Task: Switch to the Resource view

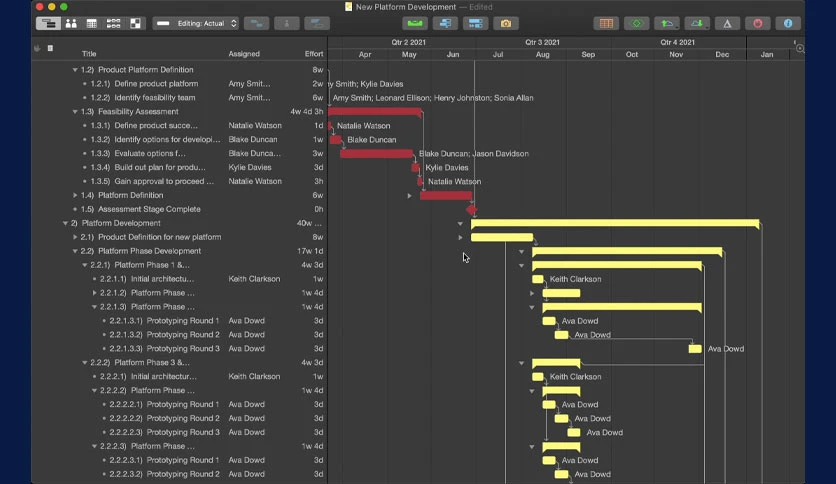Action: [71, 23]
